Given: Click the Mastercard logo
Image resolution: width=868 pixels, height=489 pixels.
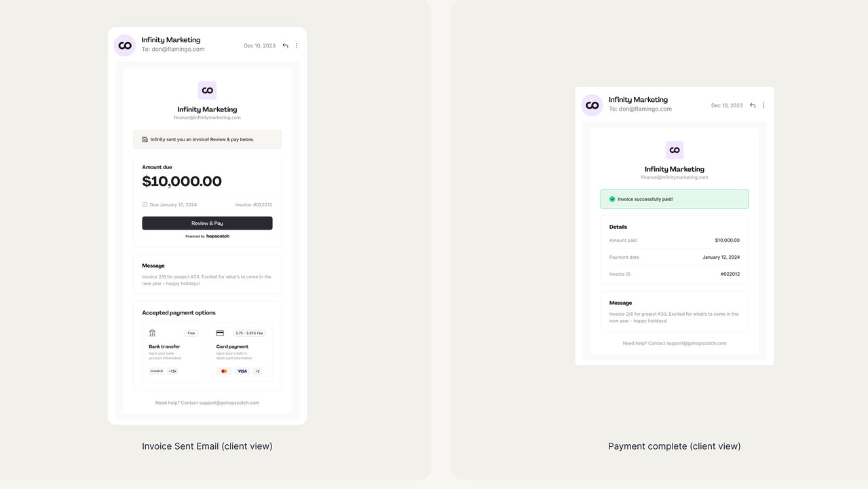Looking at the screenshot, I should [x=224, y=371].
